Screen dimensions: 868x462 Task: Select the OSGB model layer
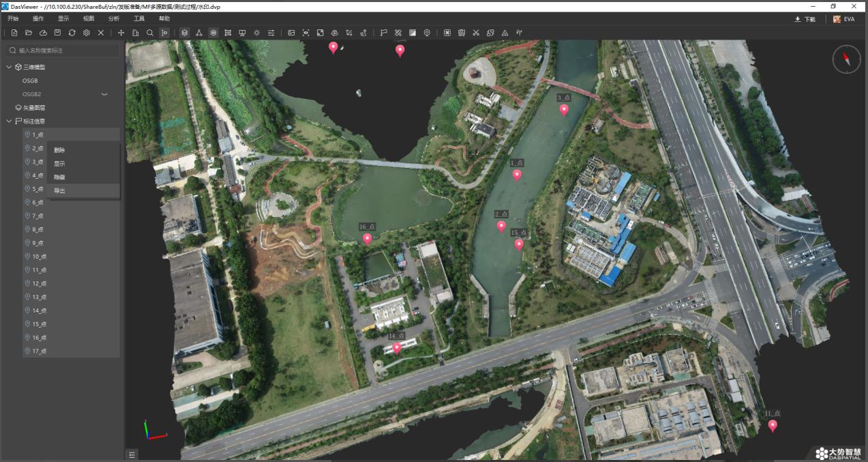point(30,81)
